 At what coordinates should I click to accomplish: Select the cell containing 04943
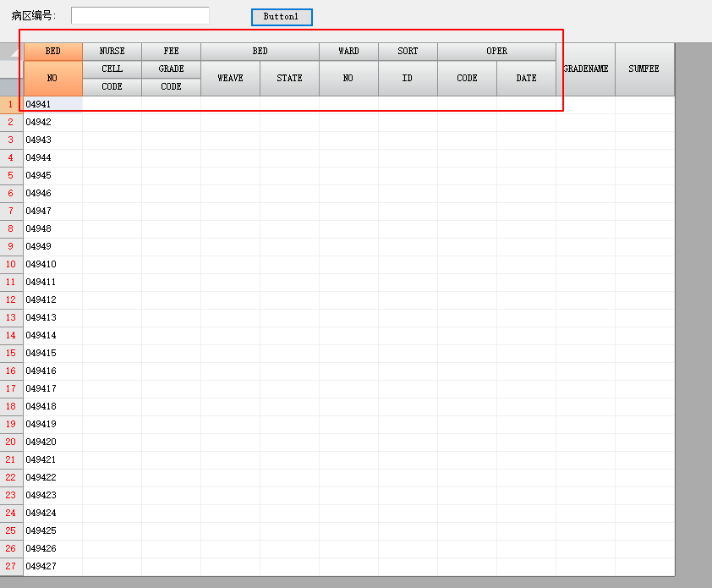(x=52, y=140)
